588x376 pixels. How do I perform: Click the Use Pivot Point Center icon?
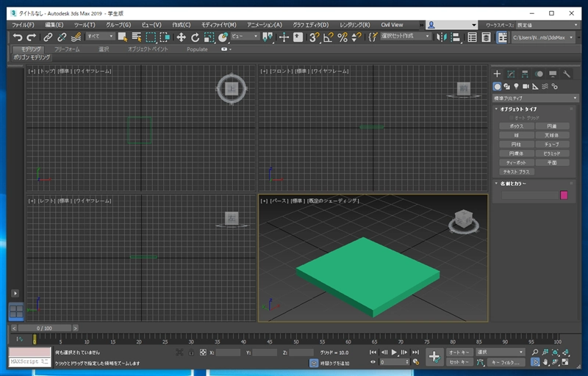pos(268,37)
